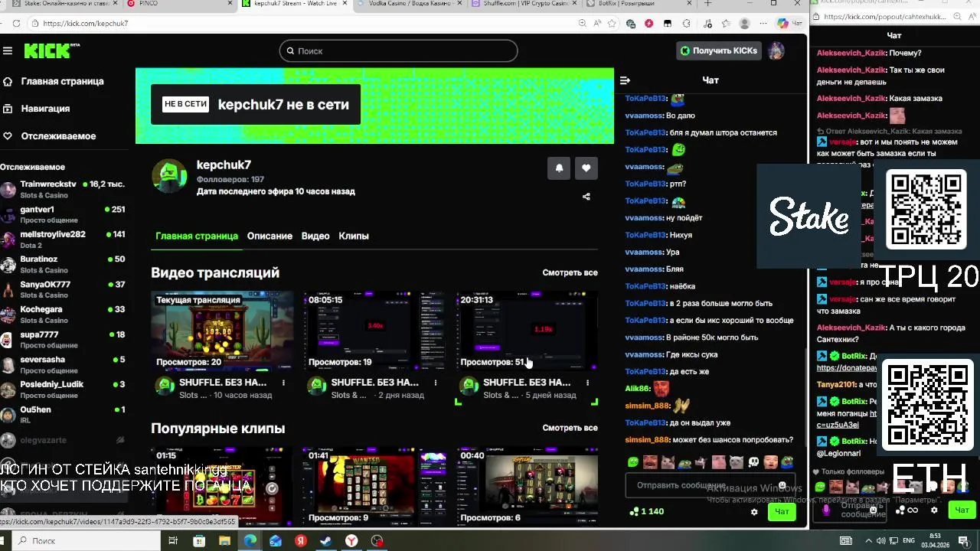The image size is (980, 551).
Task: Open Trainwreckstv channel in followed list
Action: [63, 189]
